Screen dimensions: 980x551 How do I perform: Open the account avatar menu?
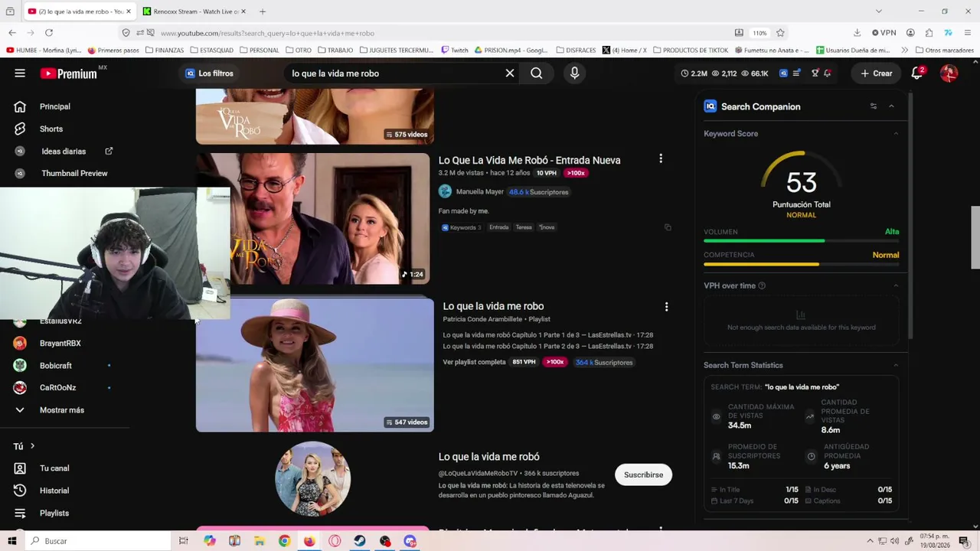pyautogui.click(x=949, y=73)
